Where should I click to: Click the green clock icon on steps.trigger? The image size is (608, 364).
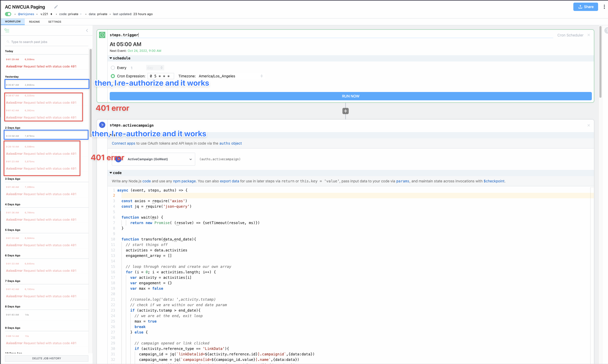102,35
